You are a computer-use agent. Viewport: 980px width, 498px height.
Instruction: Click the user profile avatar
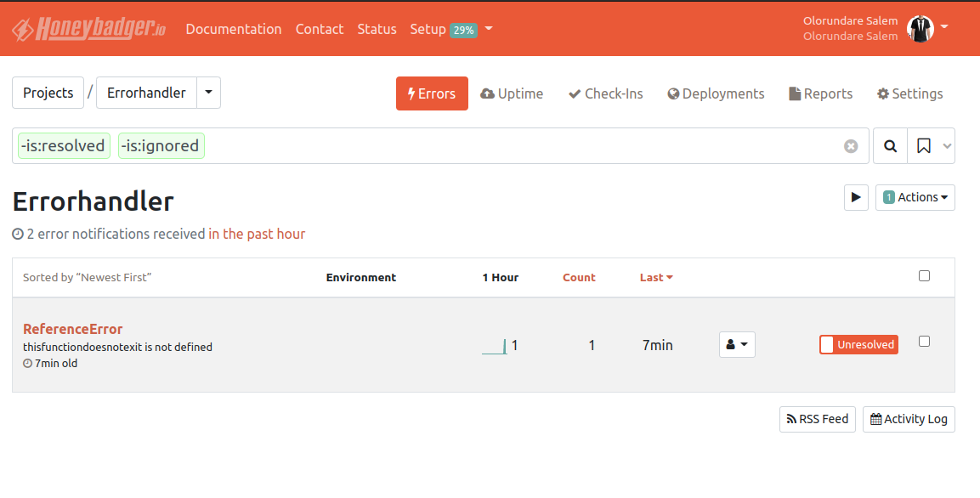pyautogui.click(x=920, y=29)
